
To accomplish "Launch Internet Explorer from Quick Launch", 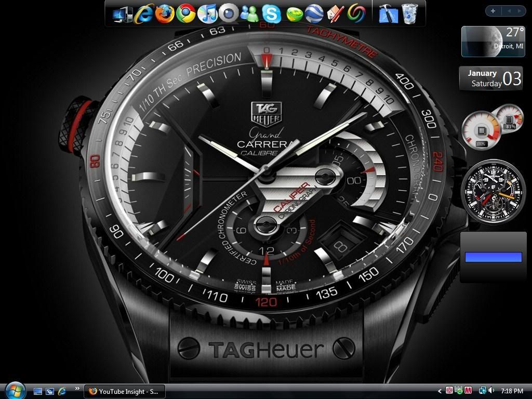I will [62, 392].
